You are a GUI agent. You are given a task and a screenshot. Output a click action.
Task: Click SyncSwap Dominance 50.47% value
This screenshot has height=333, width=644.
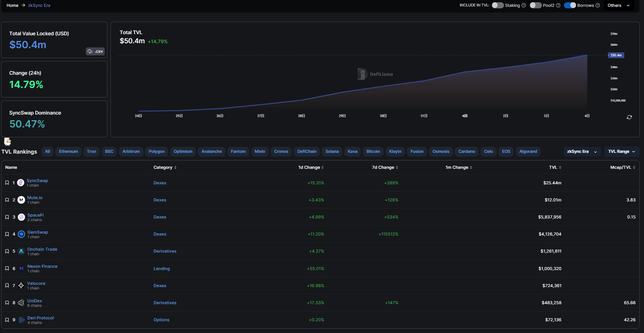27,124
